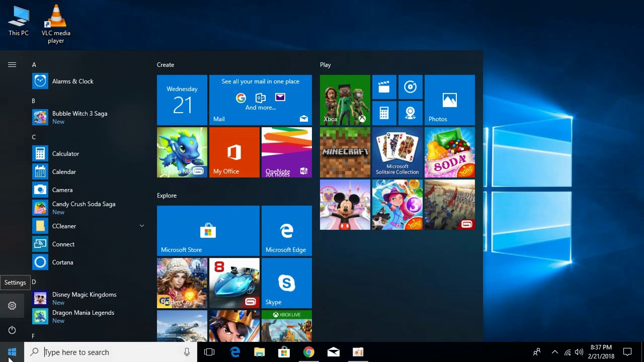Open the network Wi-Fi tray icon
Image resolution: width=644 pixels, height=362 pixels.
(x=568, y=352)
